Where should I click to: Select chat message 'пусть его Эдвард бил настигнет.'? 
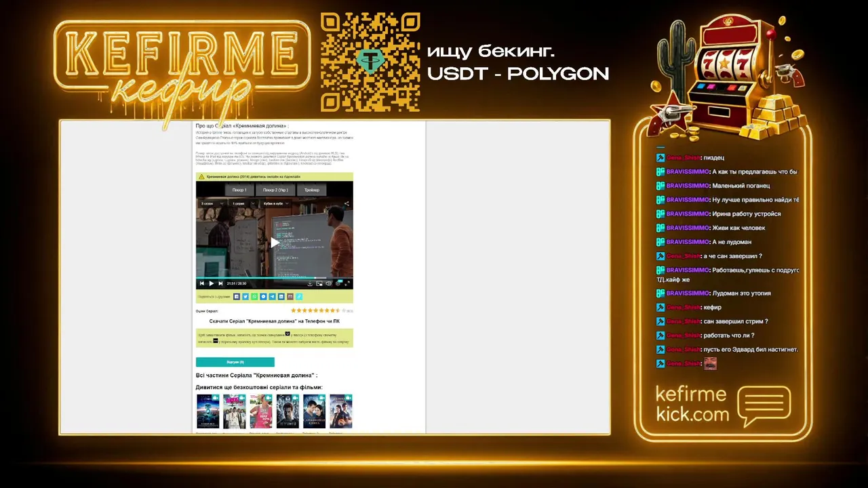751,350
